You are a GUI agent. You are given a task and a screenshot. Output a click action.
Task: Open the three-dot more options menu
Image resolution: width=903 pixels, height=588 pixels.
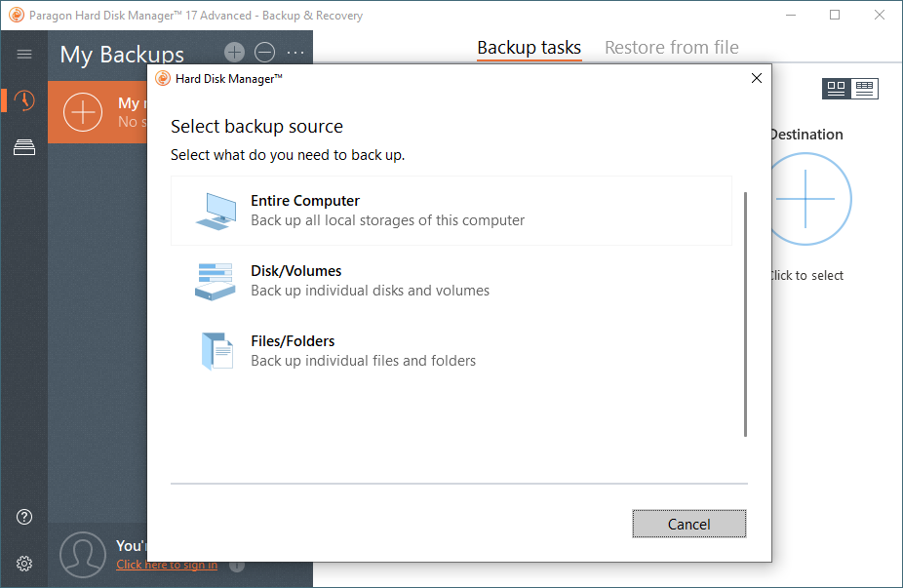click(295, 53)
